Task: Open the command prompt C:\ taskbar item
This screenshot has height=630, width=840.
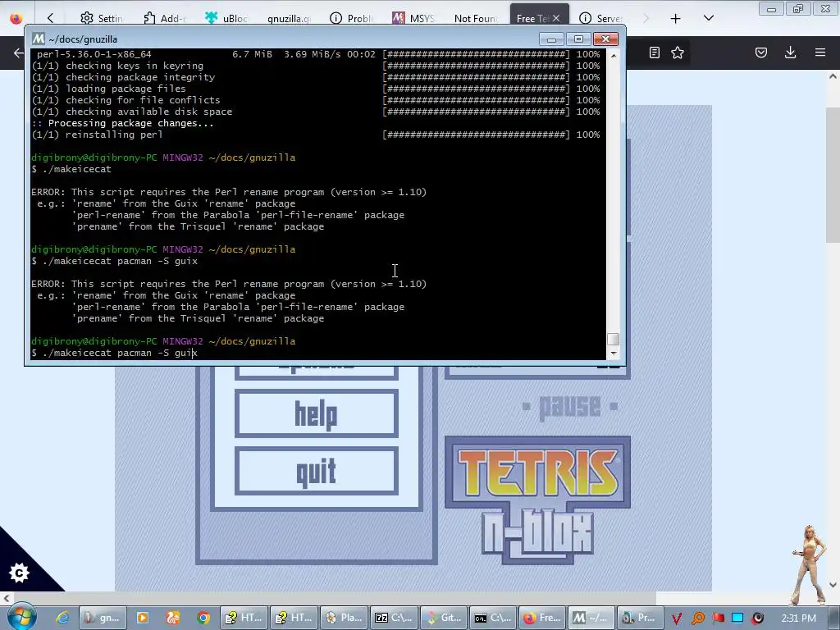Action: tap(493, 618)
